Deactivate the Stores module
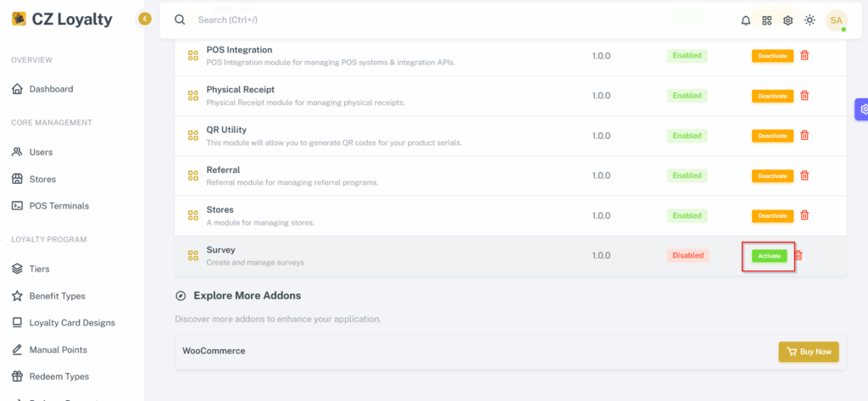The height and width of the screenshot is (401, 868). coord(772,215)
